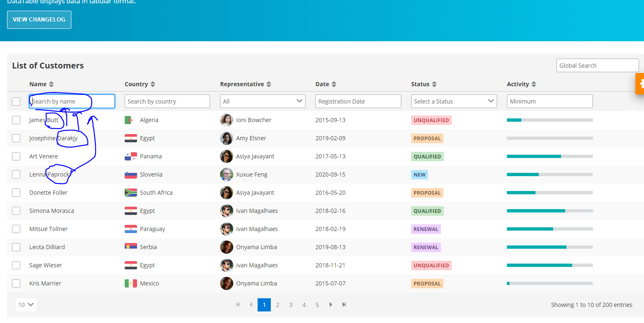Check the Donette Foller row checkbox
644x323 pixels.
pos(16,193)
